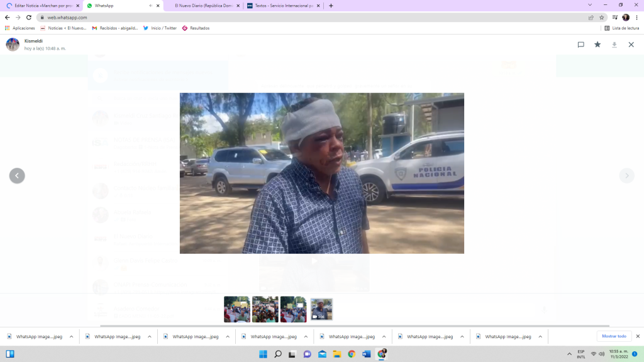The width and height of the screenshot is (644, 362).
Task: Select the video thumbnail in the media strip
Action: pyautogui.click(x=321, y=309)
